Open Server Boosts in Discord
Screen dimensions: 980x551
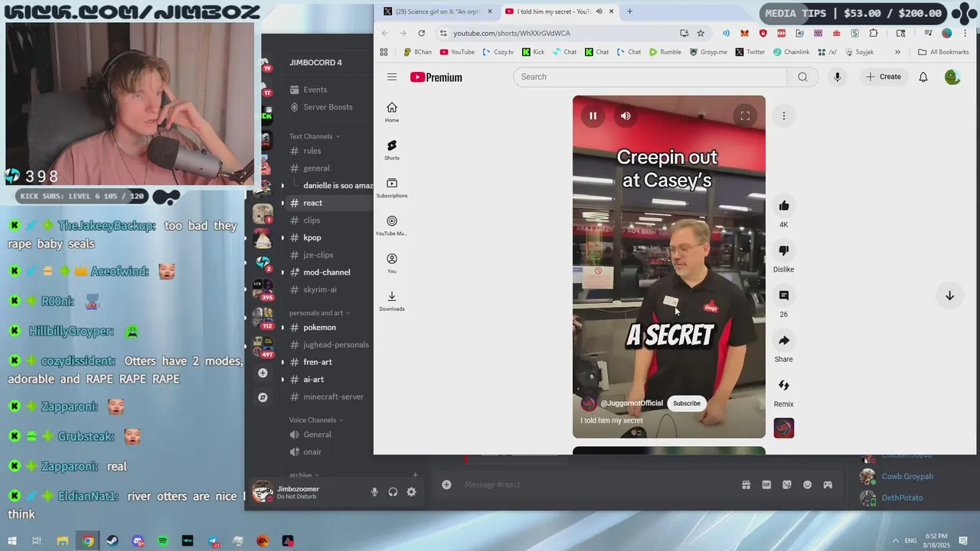328,107
